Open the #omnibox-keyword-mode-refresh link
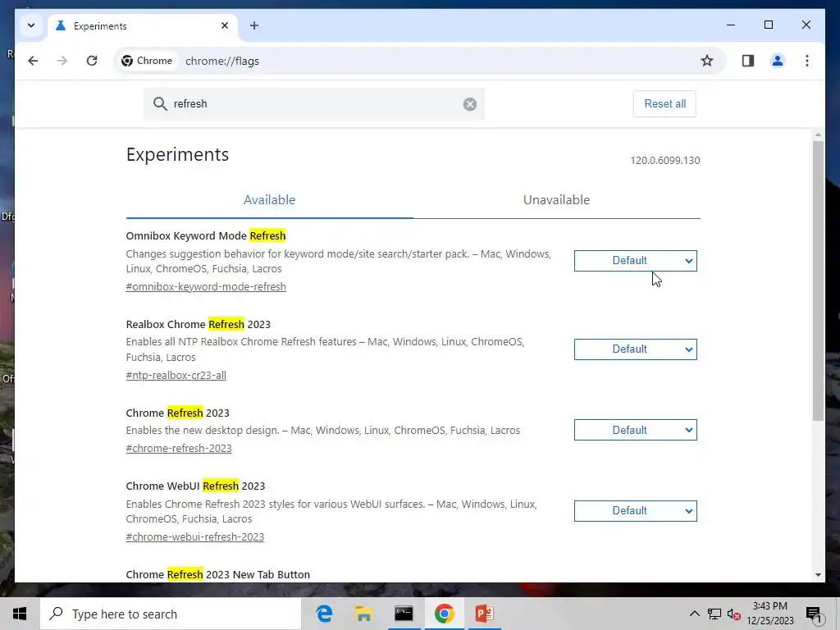This screenshot has height=630, width=840. pyautogui.click(x=206, y=286)
